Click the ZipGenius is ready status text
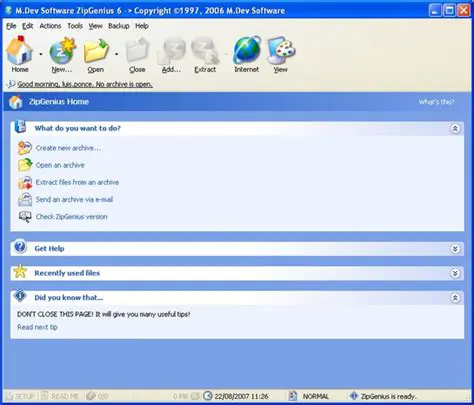 (389, 396)
